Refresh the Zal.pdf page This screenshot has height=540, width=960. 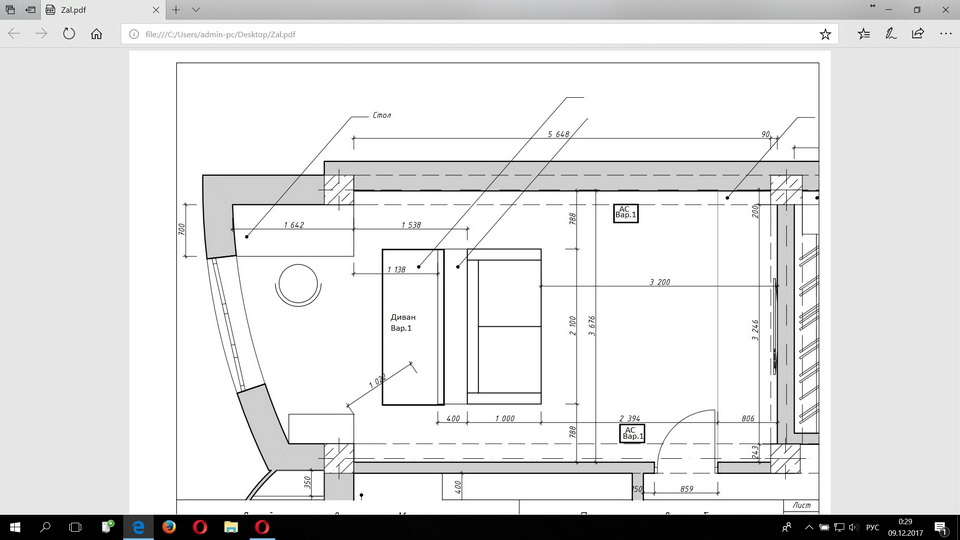(x=69, y=33)
